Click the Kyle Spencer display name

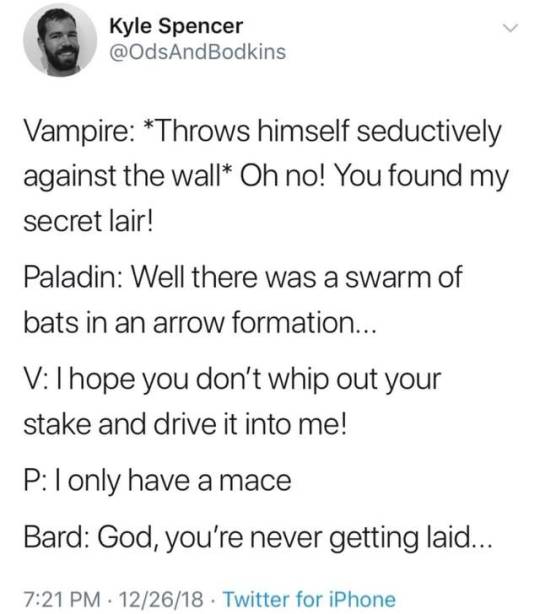(176, 26)
